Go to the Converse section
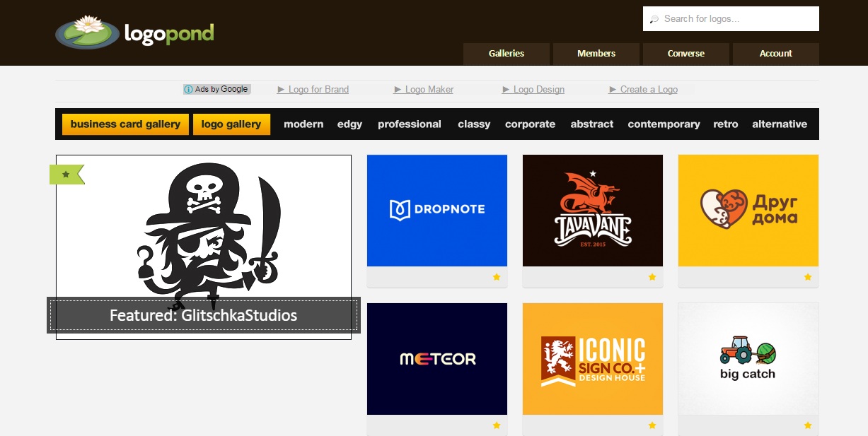 tap(686, 54)
